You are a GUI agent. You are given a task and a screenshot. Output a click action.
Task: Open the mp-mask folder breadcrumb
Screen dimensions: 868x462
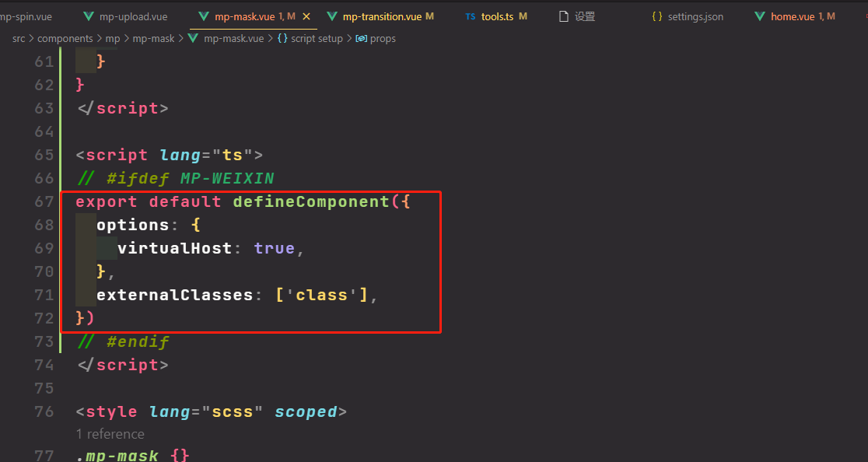pyautogui.click(x=153, y=38)
